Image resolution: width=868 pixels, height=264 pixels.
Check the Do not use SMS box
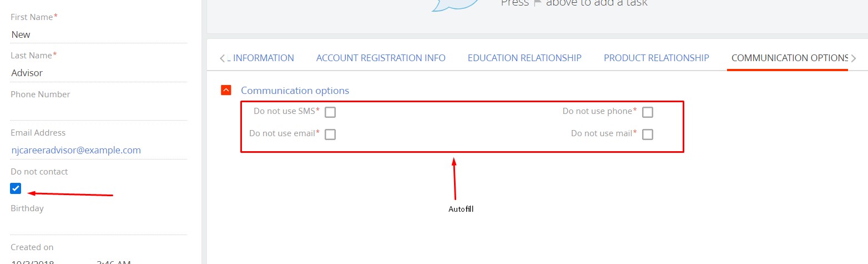[x=330, y=112]
